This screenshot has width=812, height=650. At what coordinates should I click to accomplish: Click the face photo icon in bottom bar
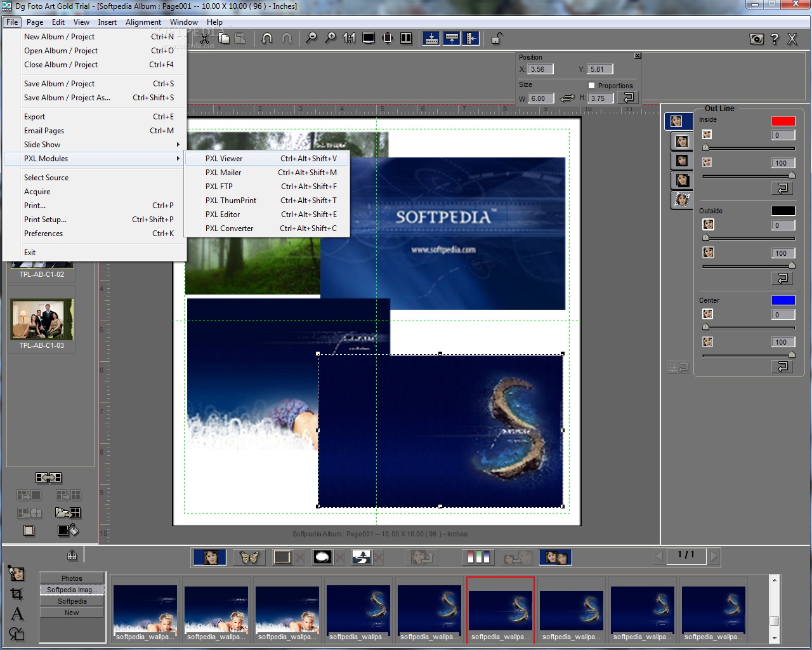[x=210, y=557]
